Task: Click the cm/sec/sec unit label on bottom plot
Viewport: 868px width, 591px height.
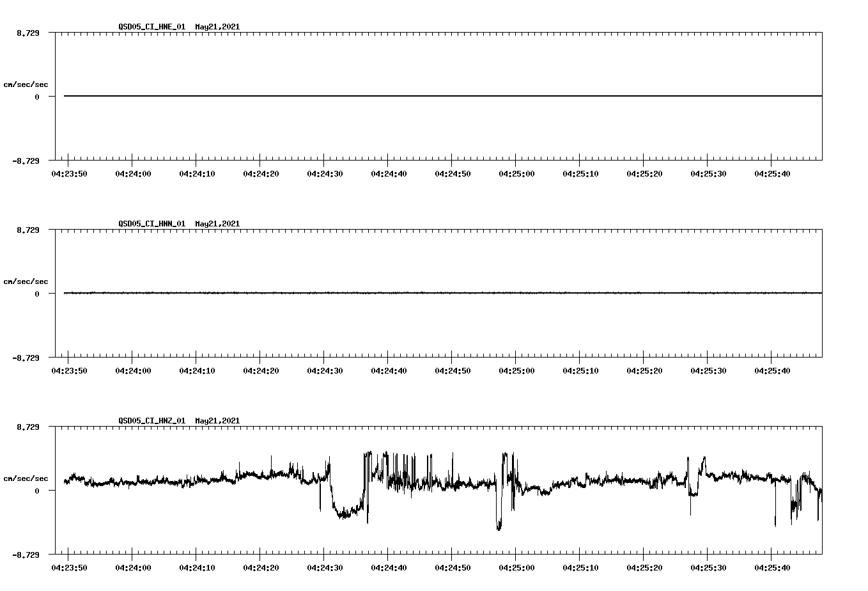Action: [26, 477]
